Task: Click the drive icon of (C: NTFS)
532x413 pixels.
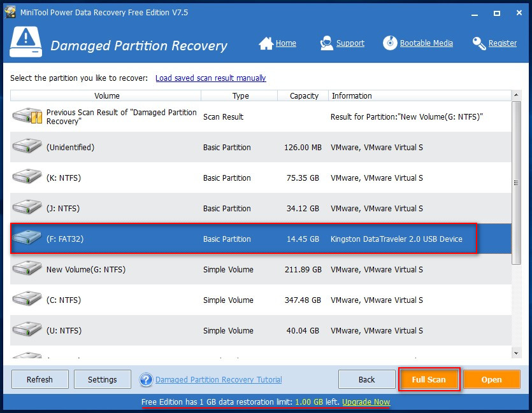Action: [x=27, y=298]
